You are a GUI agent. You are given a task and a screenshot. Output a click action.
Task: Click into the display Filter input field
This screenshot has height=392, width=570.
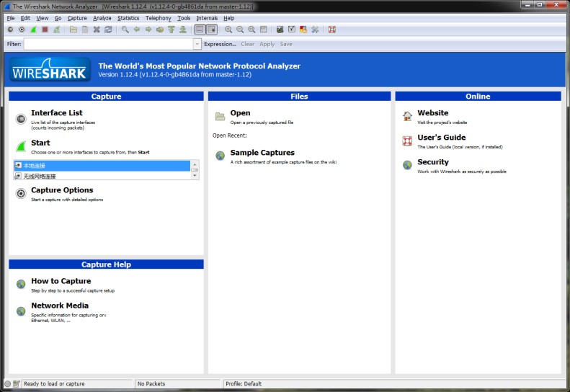[109, 44]
